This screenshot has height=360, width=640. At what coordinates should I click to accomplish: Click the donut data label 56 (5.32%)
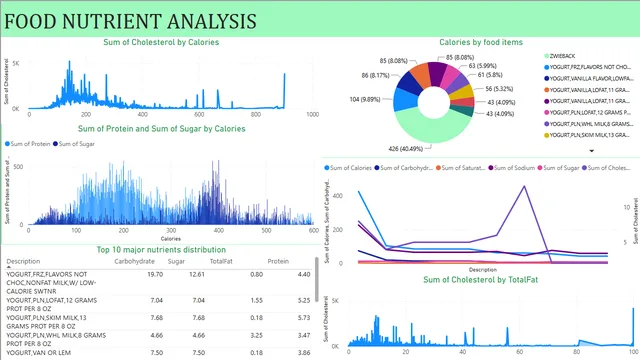coord(499,89)
